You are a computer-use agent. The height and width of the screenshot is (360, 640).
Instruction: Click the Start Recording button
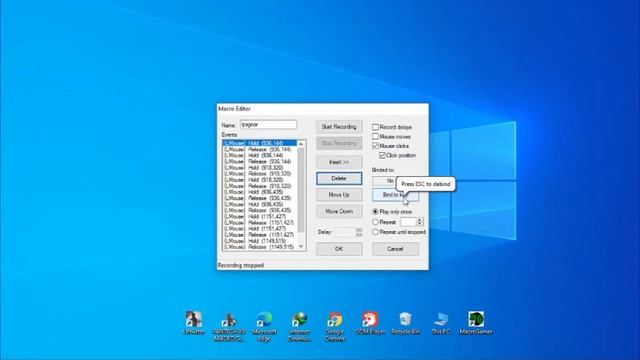pos(339,127)
